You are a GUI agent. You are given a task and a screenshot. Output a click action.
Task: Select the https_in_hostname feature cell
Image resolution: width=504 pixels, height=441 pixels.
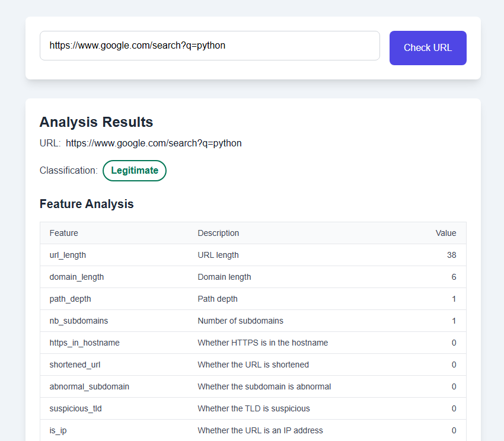pyautogui.click(x=84, y=343)
